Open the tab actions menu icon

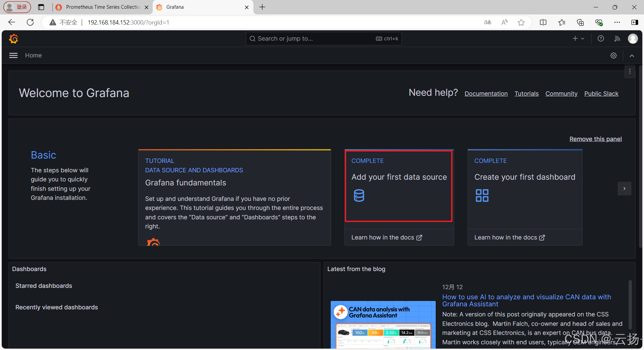coord(41,7)
